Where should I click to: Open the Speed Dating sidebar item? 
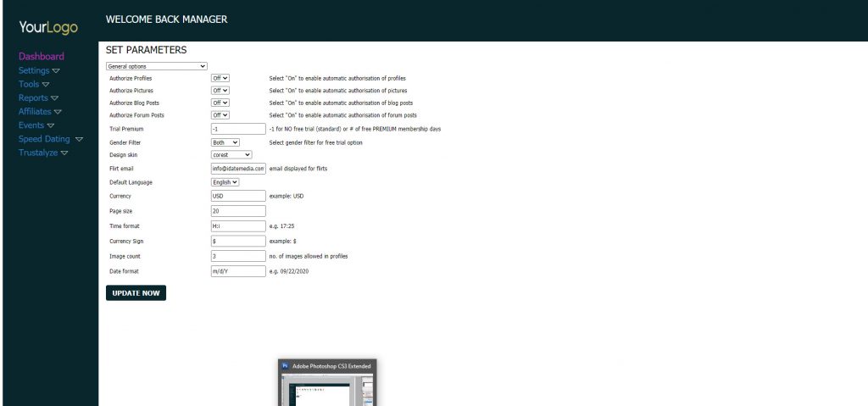pyautogui.click(x=44, y=139)
